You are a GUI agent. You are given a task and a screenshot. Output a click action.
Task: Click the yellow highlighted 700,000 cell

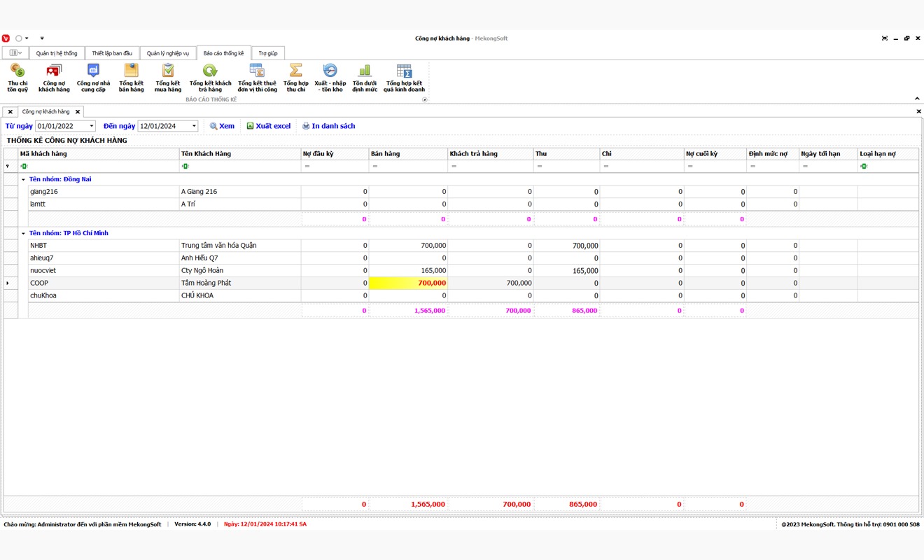point(408,283)
